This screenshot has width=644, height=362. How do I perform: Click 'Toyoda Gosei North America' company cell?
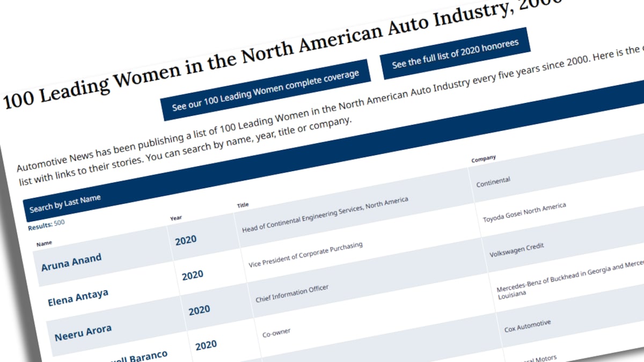click(x=524, y=213)
